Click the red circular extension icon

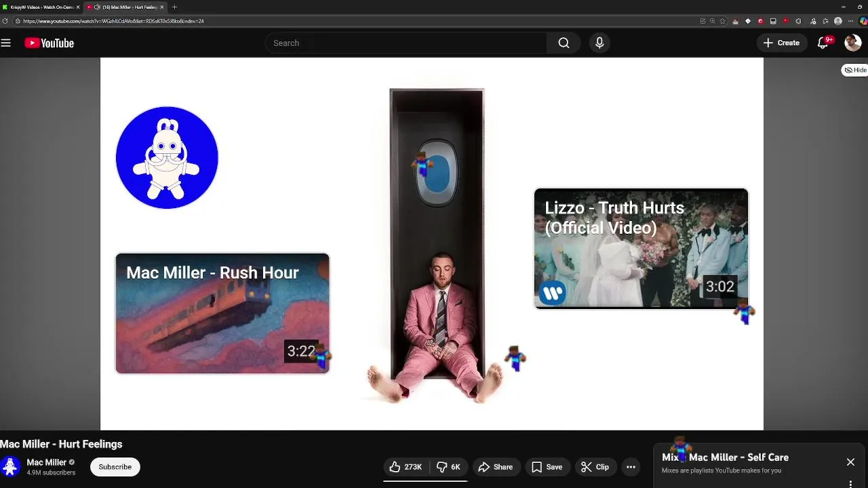tap(760, 21)
